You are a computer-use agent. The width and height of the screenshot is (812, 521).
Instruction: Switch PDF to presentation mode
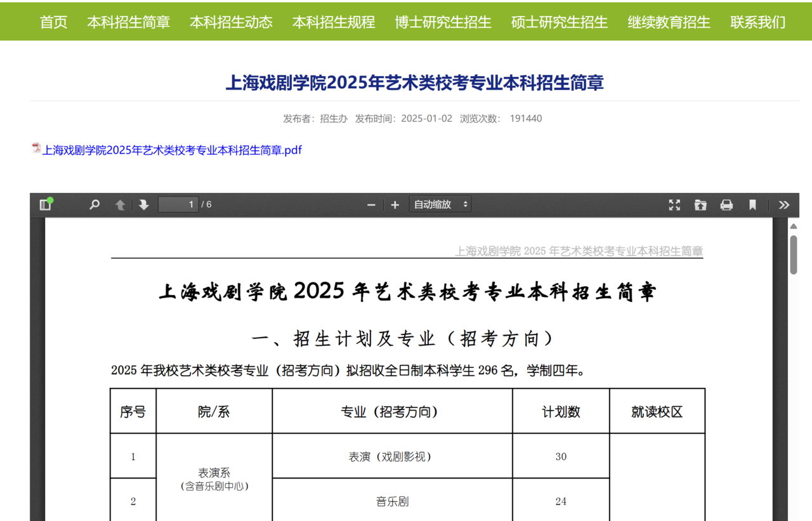click(674, 204)
